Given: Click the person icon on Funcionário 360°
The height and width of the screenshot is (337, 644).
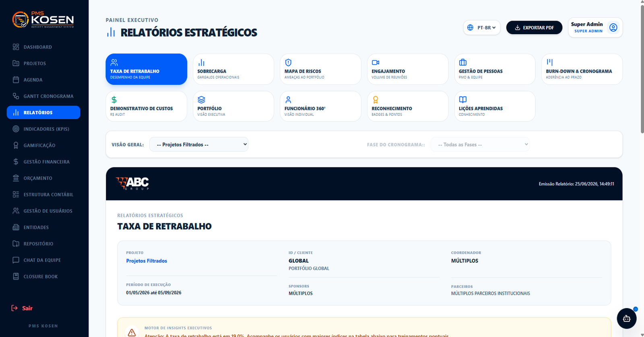Looking at the screenshot, I should [288, 100].
